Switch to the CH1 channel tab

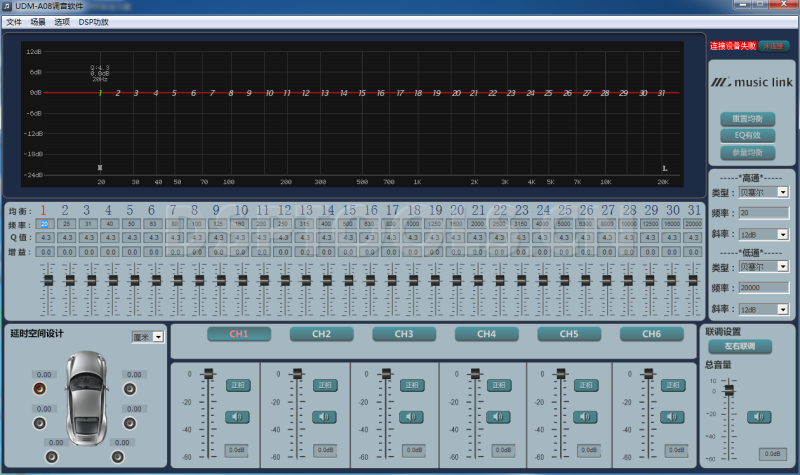point(239,334)
